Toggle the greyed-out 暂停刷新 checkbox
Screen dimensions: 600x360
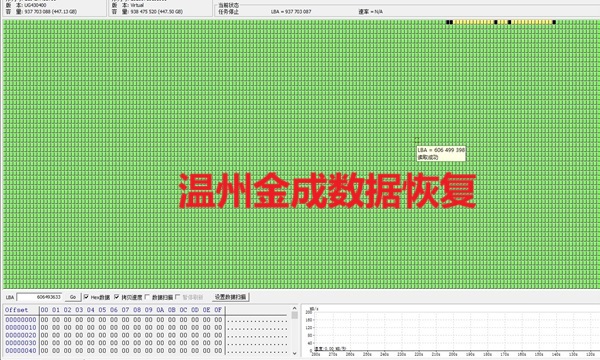coord(177,297)
